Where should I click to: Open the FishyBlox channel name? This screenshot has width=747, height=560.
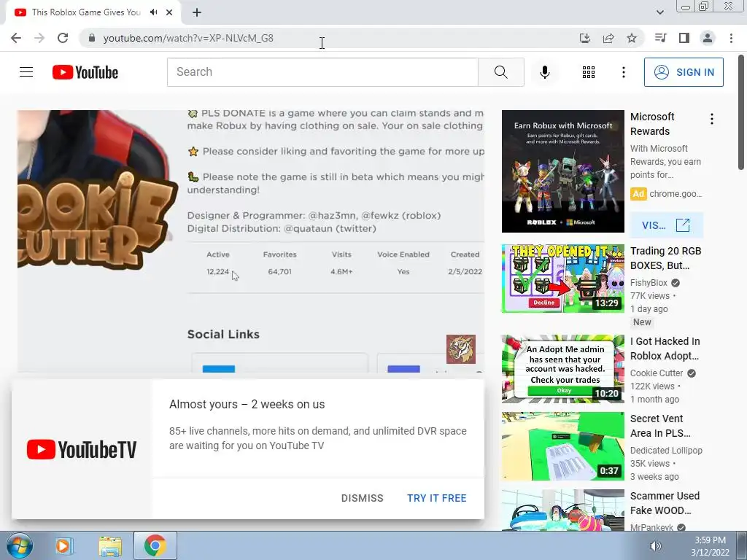point(649,283)
